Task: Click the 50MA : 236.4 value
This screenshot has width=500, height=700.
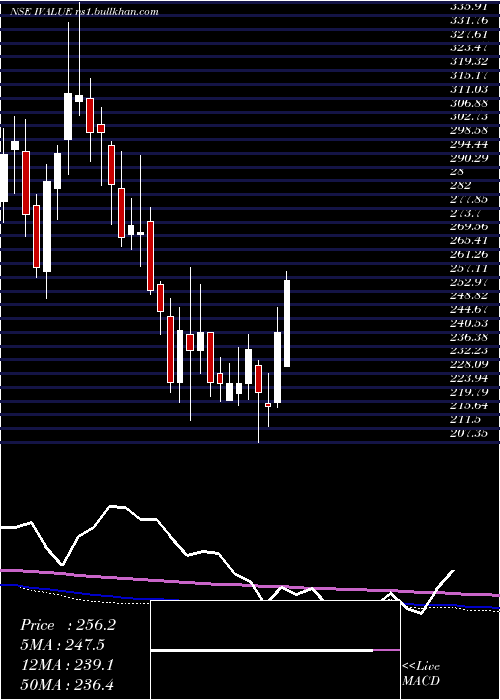Action: (x=66, y=686)
